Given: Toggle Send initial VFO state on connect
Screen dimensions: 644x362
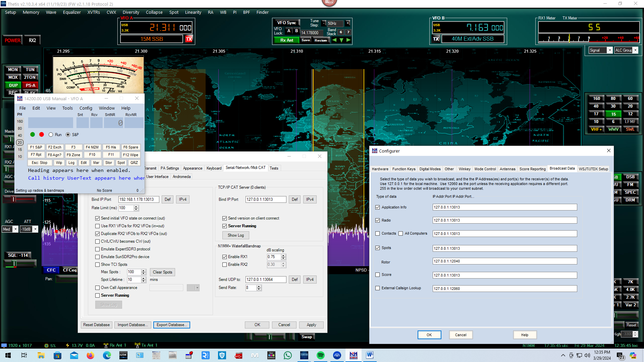Looking at the screenshot, I should 98,218.
